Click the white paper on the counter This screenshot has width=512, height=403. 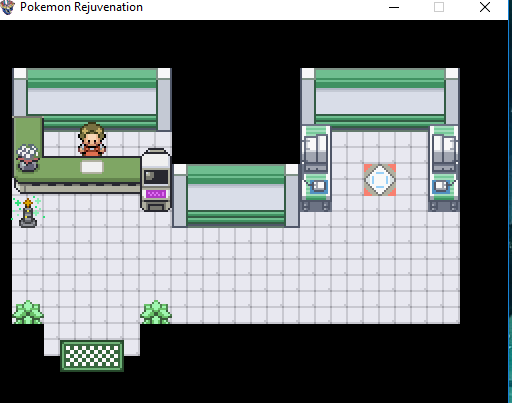pos(92,167)
